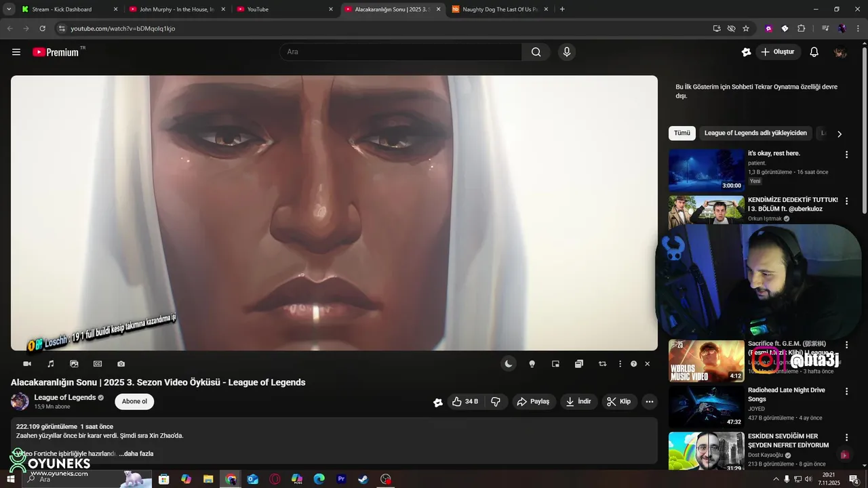This screenshot has height=488, width=868.
Task: Download the video with İndir
Action: [578, 402]
